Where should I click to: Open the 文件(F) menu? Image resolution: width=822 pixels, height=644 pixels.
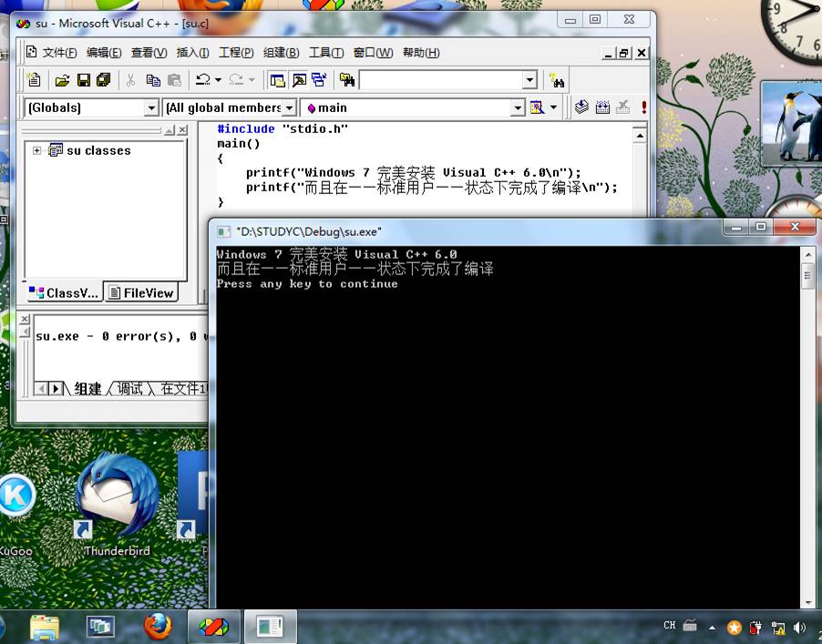pos(60,53)
